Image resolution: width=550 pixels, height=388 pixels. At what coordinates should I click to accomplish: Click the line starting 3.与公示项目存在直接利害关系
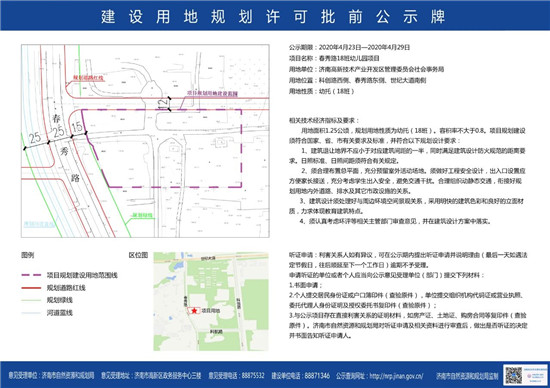click(x=408, y=315)
